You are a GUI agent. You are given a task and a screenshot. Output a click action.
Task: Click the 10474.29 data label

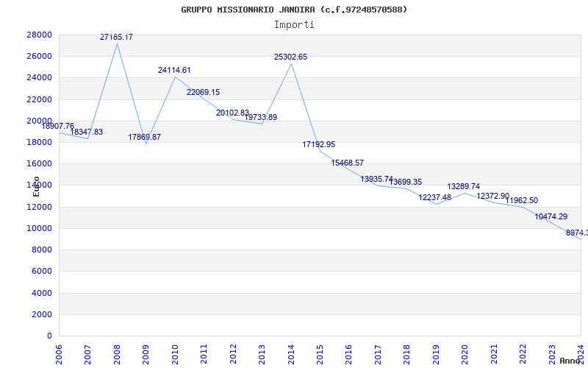tap(551, 216)
